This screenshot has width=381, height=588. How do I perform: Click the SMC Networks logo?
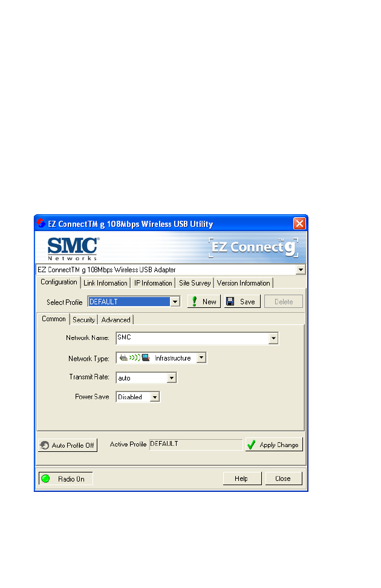[x=73, y=249]
